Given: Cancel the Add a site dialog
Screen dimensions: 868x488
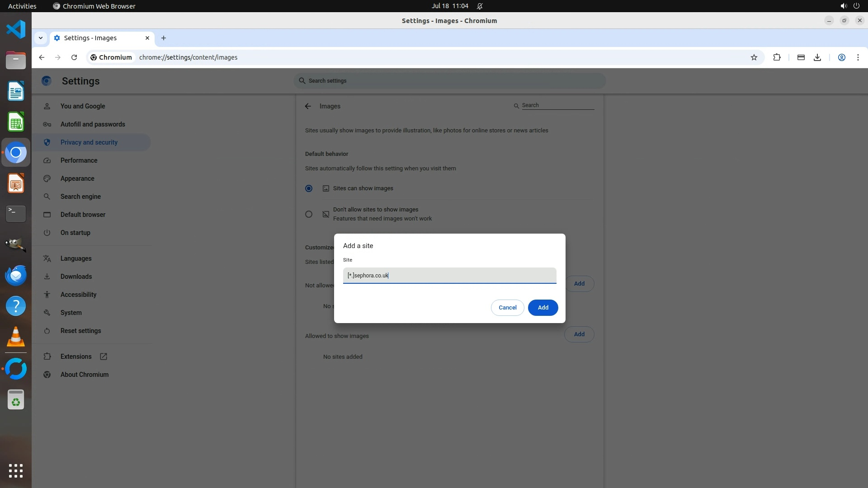Looking at the screenshot, I should (507, 308).
